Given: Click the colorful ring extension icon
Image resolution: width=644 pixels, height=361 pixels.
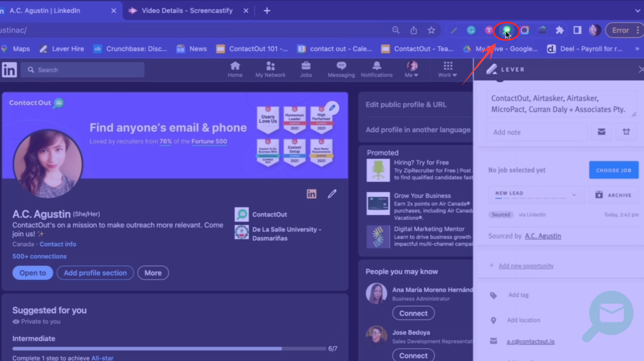Looking at the screenshot, I should point(525,30).
